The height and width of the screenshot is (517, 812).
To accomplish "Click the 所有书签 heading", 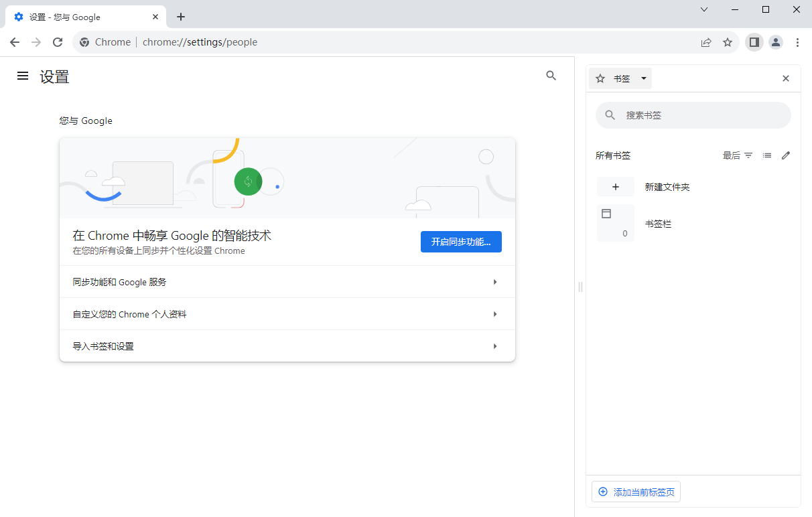I will 613,155.
